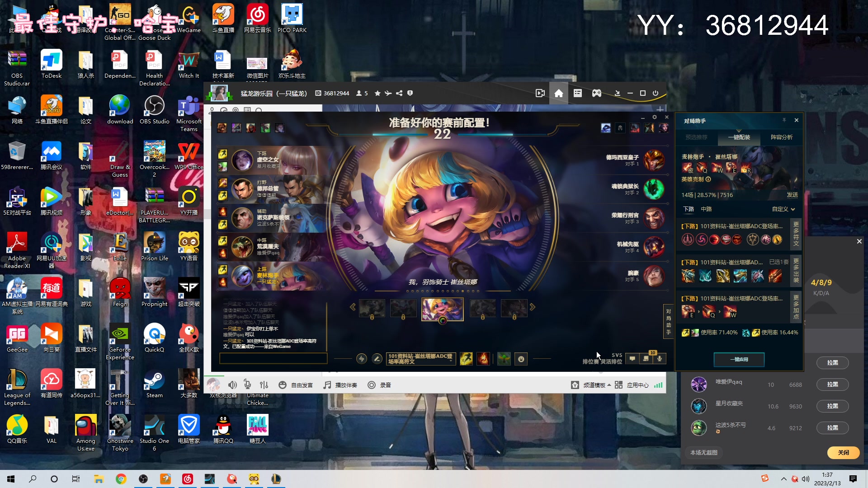Select the 中路 lane tab
The width and height of the screenshot is (868, 488).
706,209
